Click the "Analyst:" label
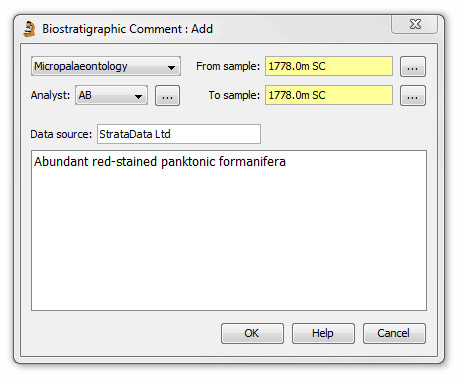 point(50,95)
